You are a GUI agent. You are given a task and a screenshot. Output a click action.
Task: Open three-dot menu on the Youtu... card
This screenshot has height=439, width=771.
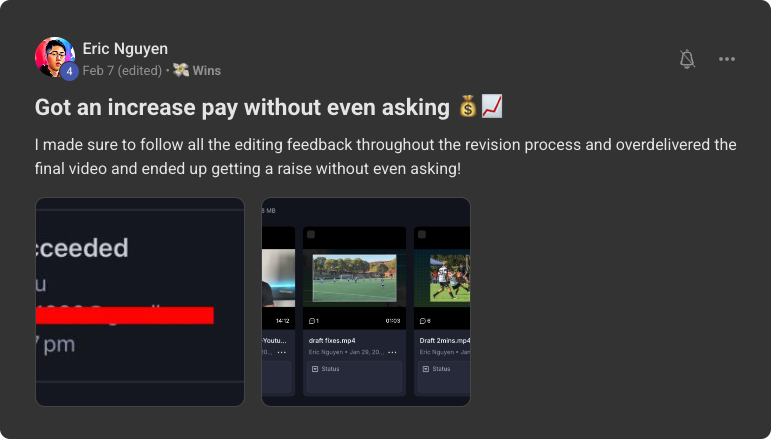point(281,352)
